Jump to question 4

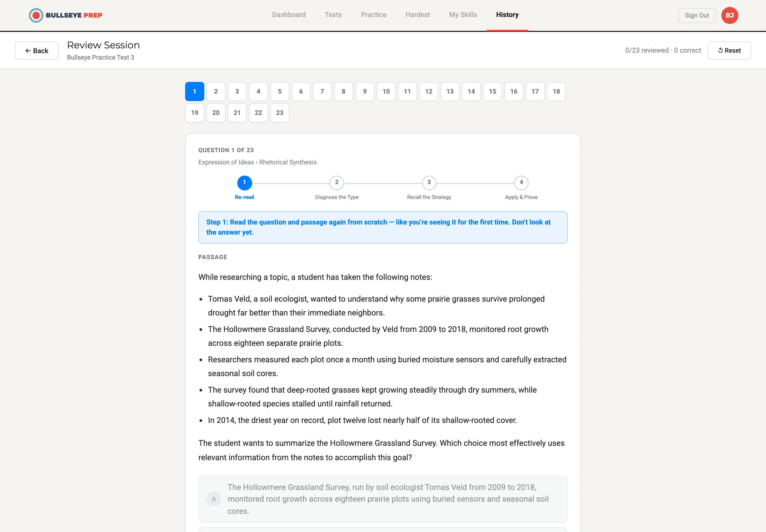click(x=258, y=91)
